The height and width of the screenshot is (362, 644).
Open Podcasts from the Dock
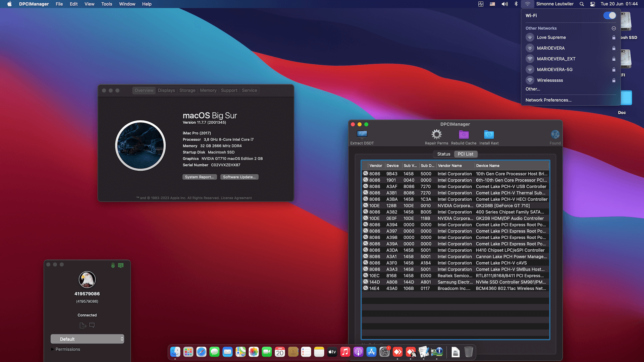[x=358, y=352]
